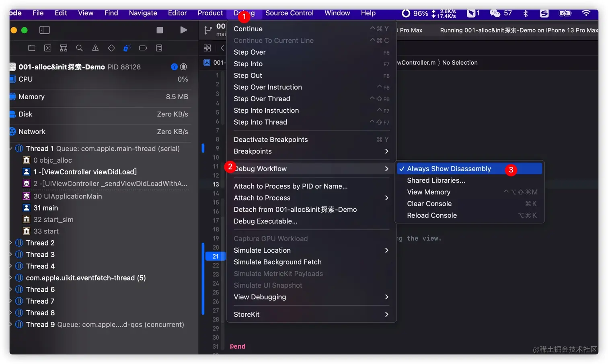This screenshot has width=608, height=364.
Task: Select the Debug navigator spray icon
Action: click(127, 48)
